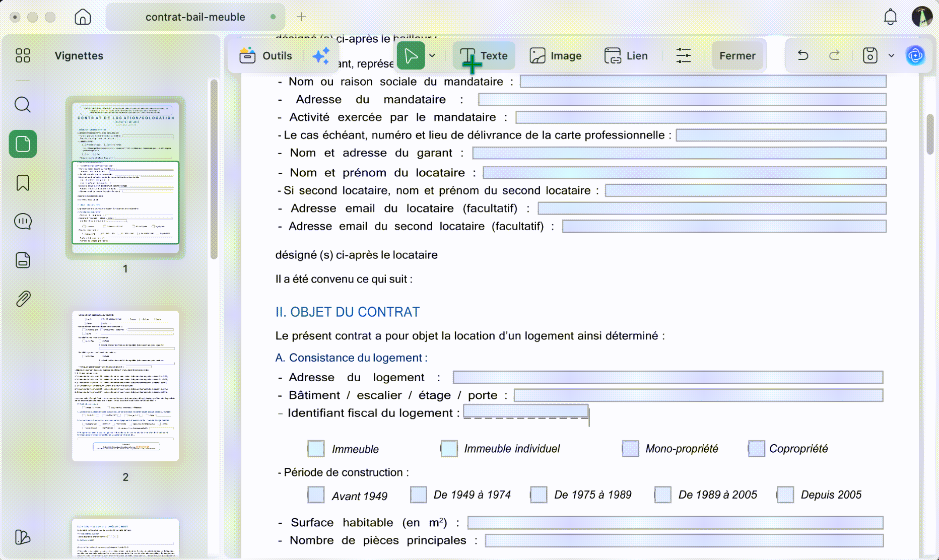Click the carte professionnelle number field
939x560 pixels.
coord(781,135)
